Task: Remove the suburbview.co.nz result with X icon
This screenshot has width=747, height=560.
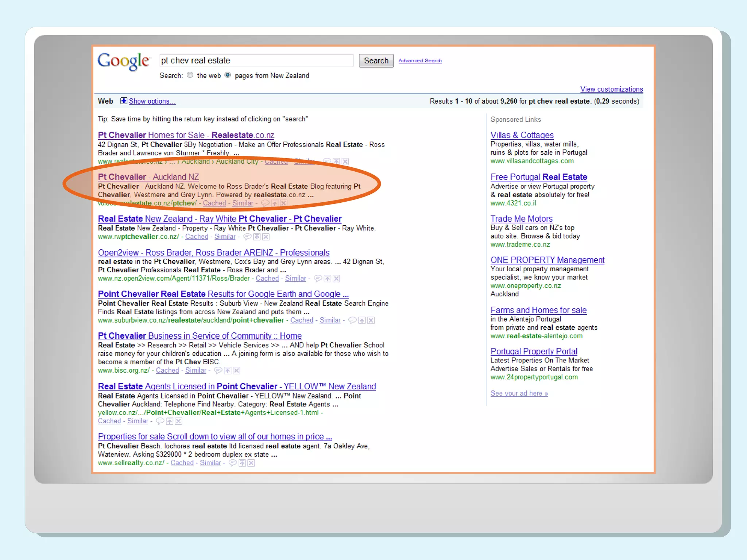Action: [371, 320]
